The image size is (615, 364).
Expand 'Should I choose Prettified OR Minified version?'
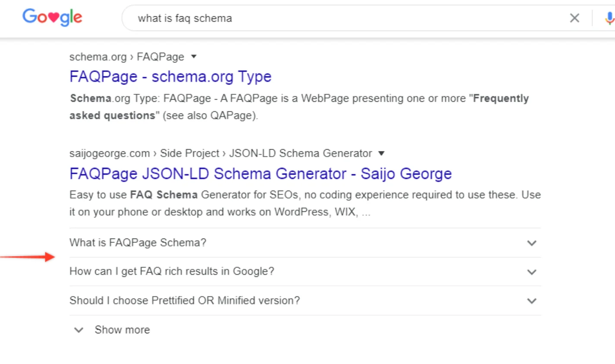tap(185, 300)
